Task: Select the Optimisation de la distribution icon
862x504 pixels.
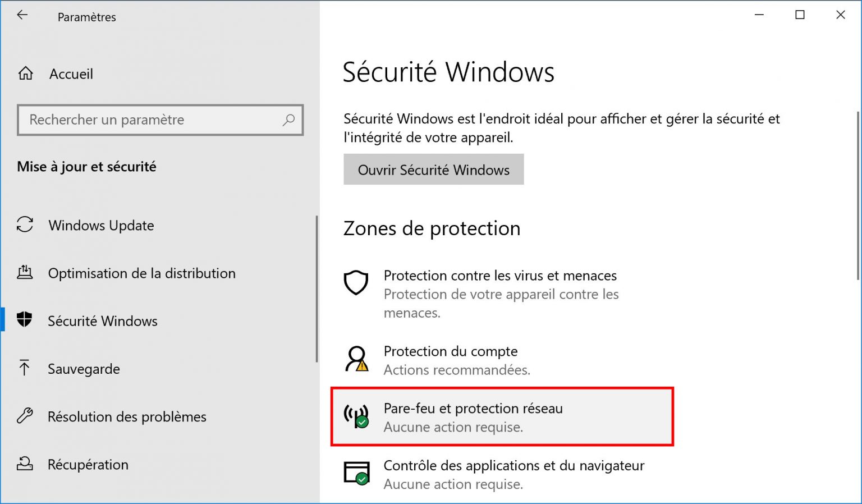Action: 25,273
